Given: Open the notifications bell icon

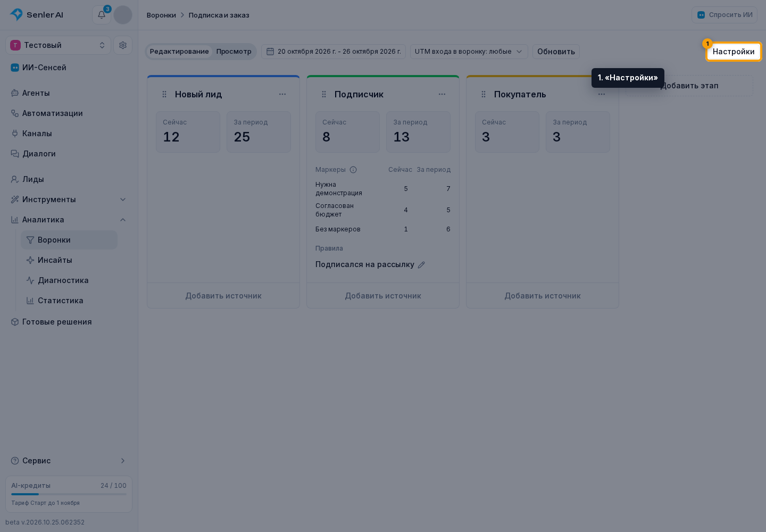Looking at the screenshot, I should pyautogui.click(x=102, y=15).
